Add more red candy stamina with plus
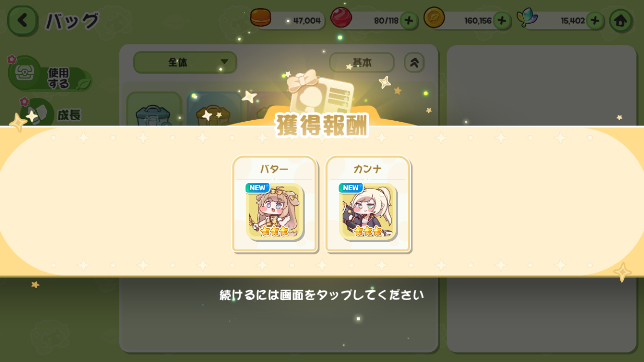Screen dimensions: 644x362 point(408,21)
